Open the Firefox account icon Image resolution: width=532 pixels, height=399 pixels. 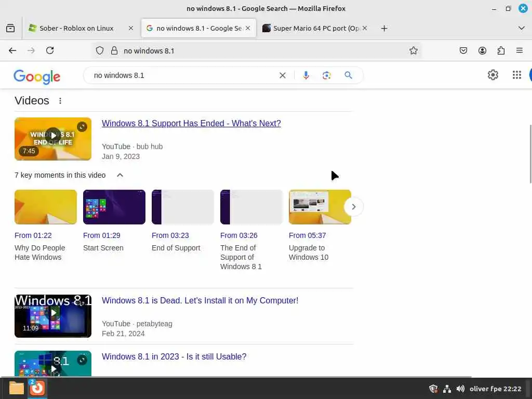click(x=482, y=50)
